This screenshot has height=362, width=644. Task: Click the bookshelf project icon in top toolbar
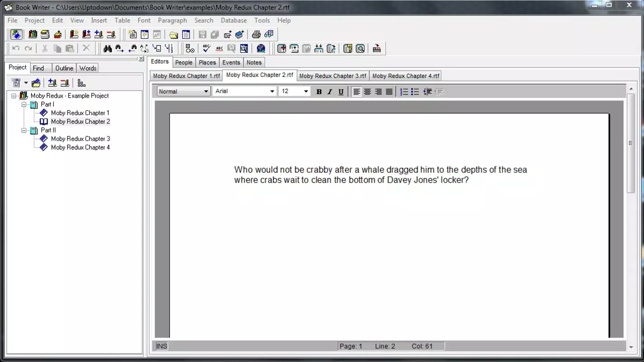(x=33, y=34)
